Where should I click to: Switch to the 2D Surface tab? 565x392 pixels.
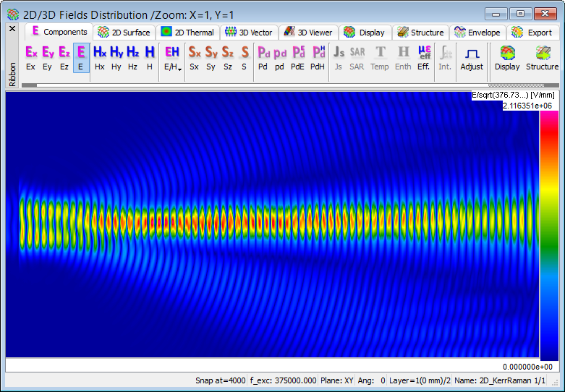click(x=124, y=33)
